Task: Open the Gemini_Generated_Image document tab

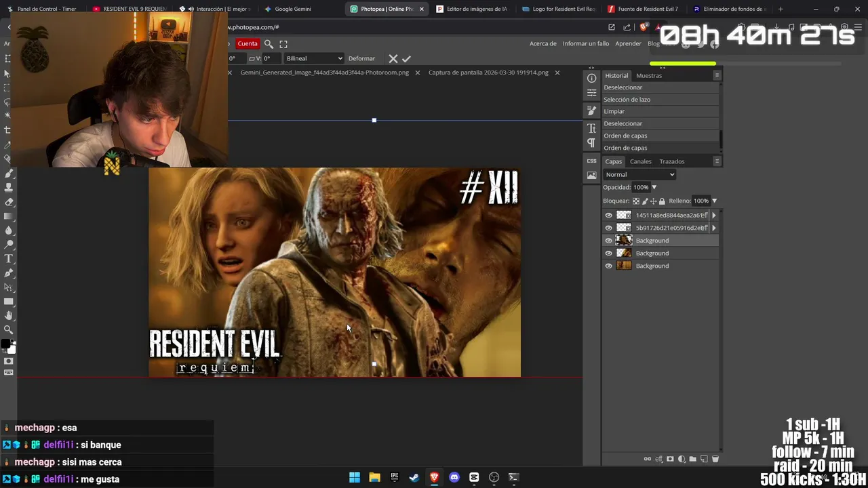Action: [x=325, y=73]
